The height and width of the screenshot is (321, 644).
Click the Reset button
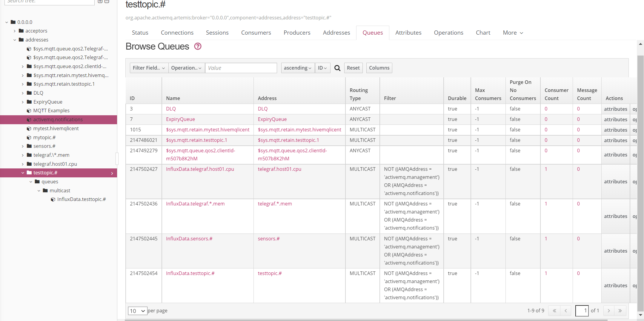(x=353, y=68)
